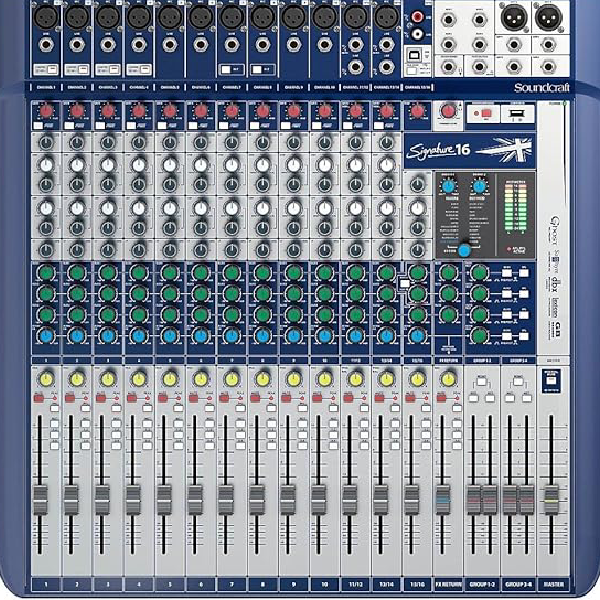Screen dimensions: 600x600
Task: Click the square USB type-B port
Action: (414, 55)
